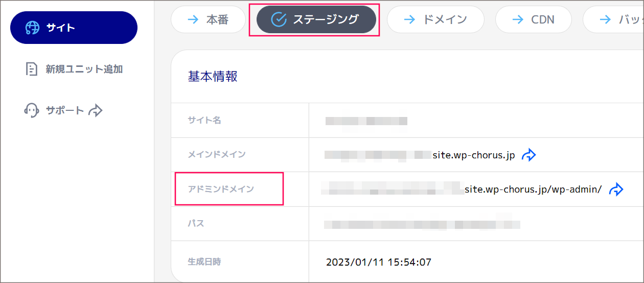Click the arrow icon in CDN tab

[518, 19]
